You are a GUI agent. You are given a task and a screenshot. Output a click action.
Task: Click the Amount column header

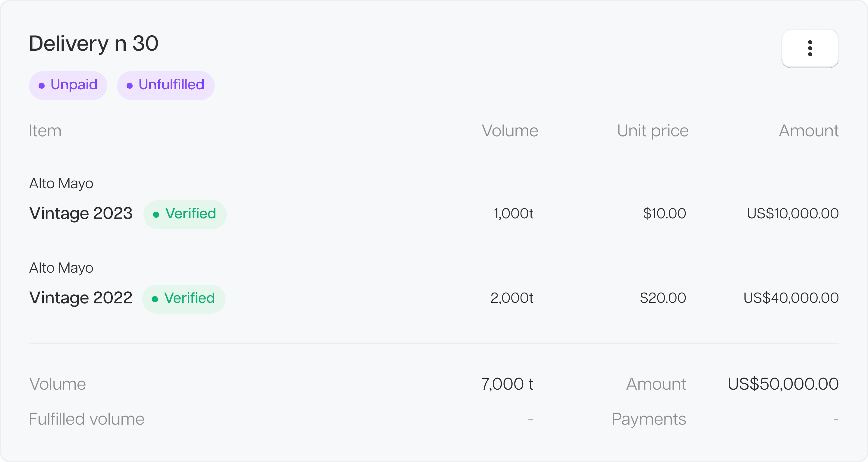click(x=809, y=131)
